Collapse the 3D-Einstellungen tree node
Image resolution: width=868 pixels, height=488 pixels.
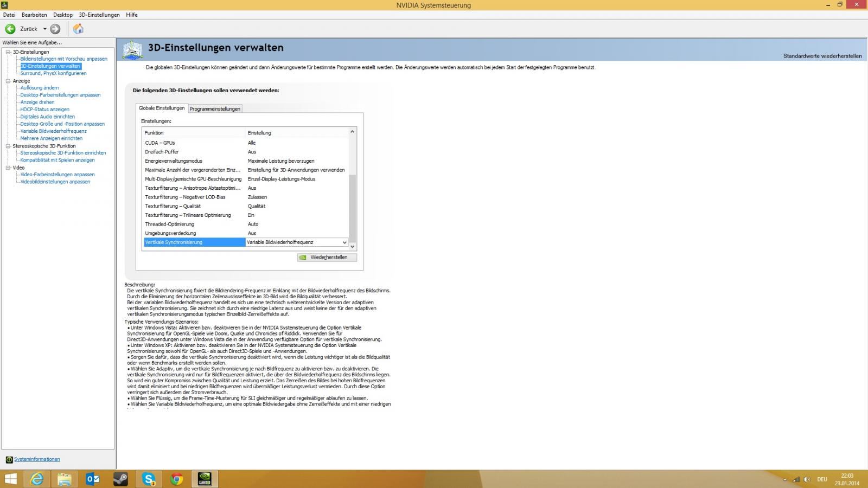[x=8, y=52]
